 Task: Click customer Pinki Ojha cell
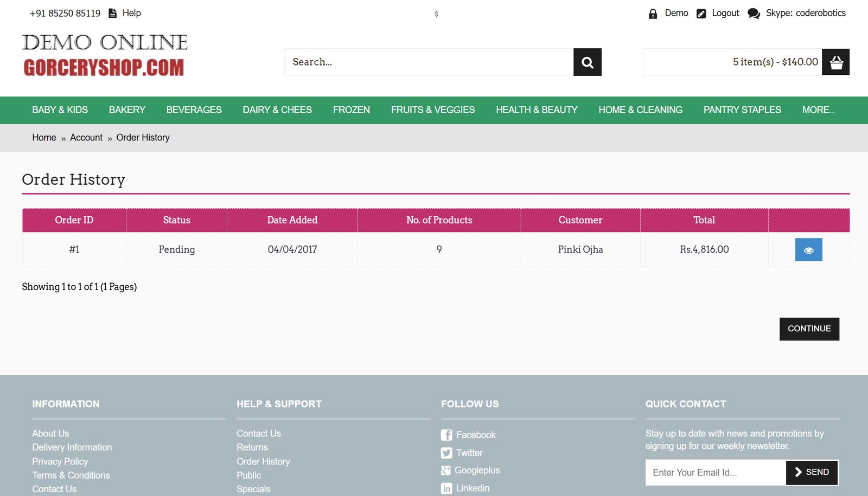[x=580, y=250]
